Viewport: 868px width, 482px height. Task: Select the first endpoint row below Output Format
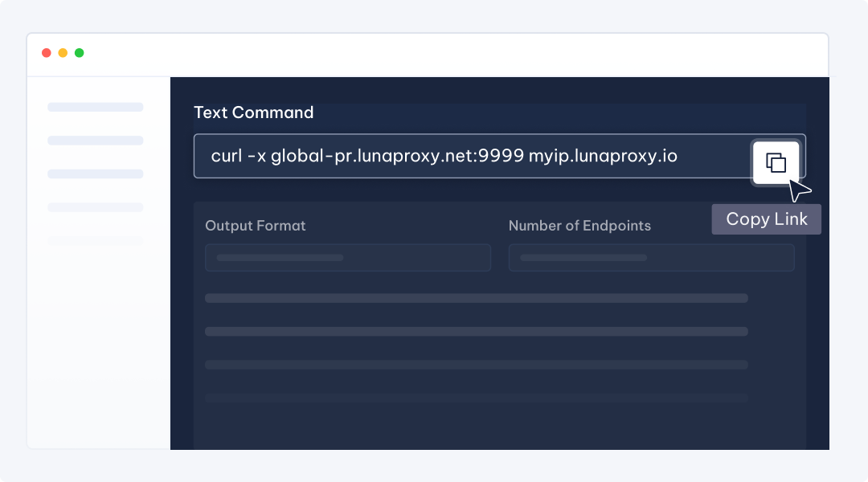(476, 298)
